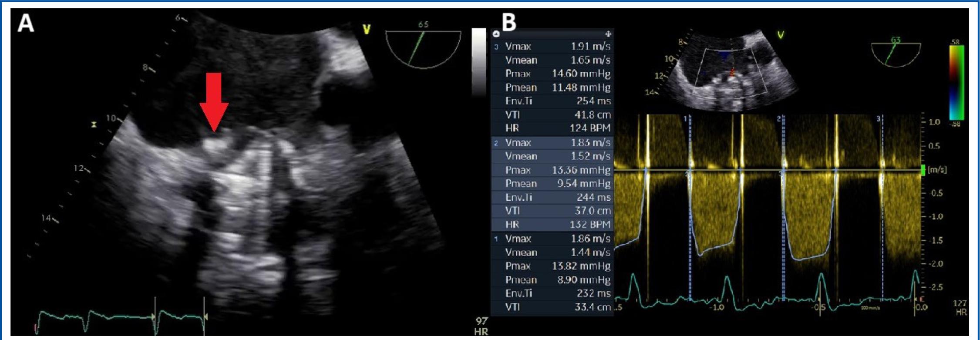Viewport: 980px width, 340px height.
Task: Select measurement 1 Vmax 1.86 m/s row
Action: (553, 239)
